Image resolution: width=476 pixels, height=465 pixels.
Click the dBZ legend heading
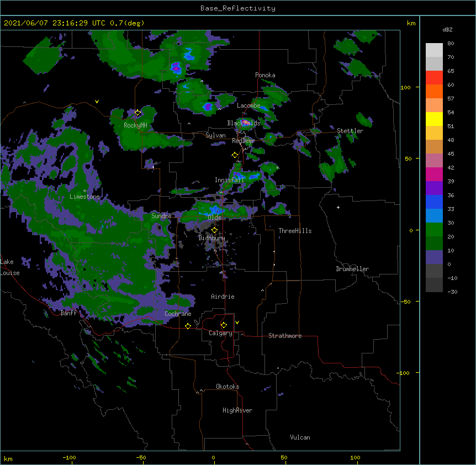tap(447, 29)
